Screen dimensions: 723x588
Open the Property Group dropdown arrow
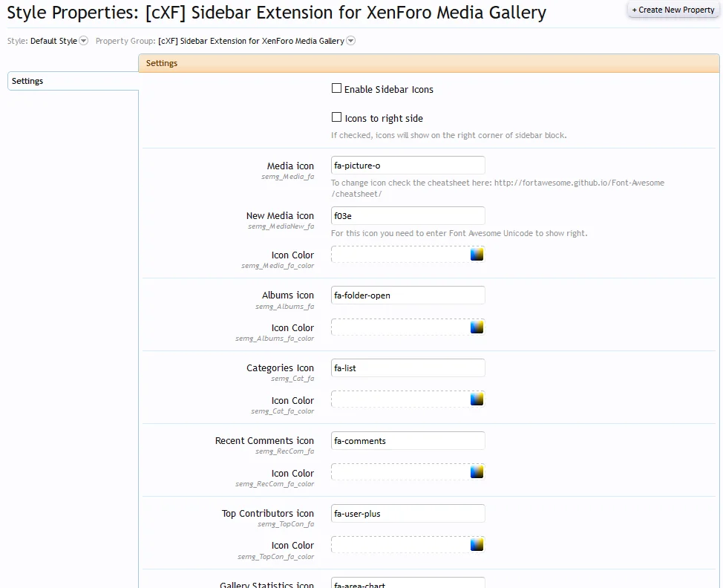351,41
